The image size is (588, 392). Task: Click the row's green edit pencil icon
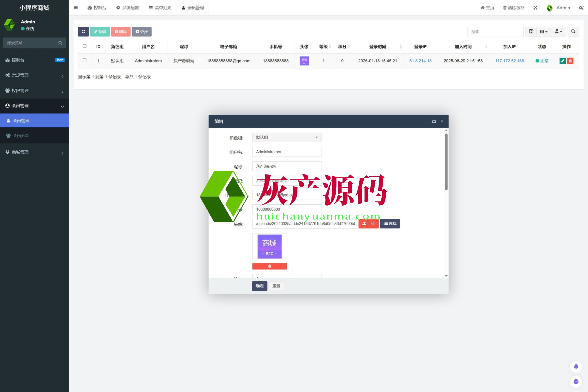(563, 61)
